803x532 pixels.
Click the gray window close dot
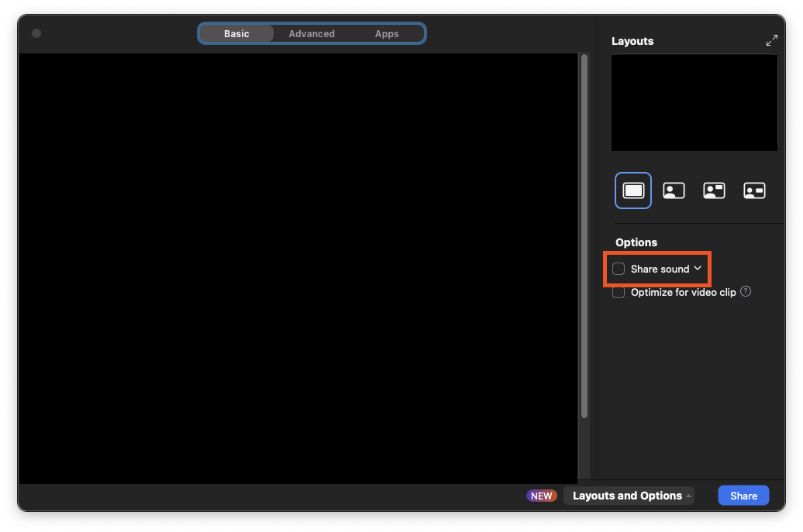tap(36, 33)
